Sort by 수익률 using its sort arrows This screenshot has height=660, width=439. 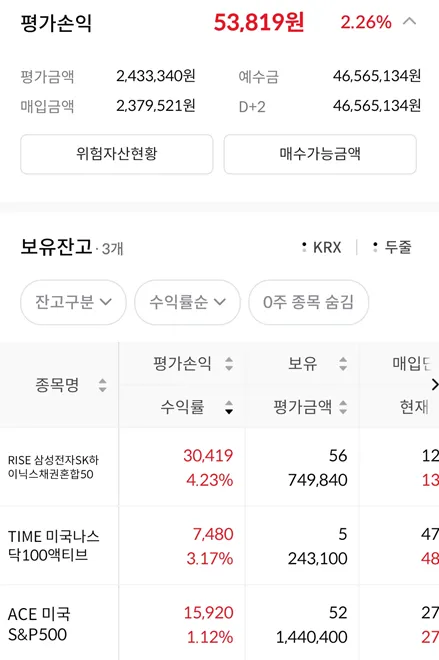tap(229, 407)
